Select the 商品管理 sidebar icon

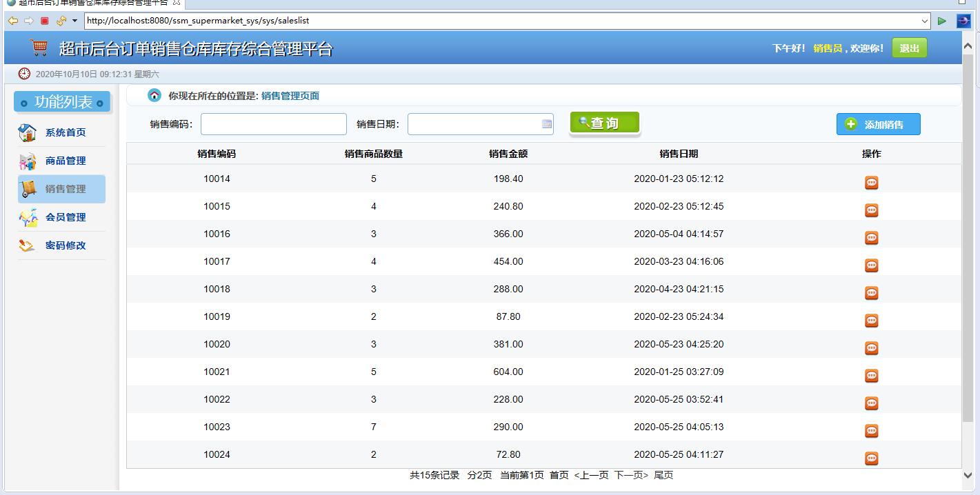tap(28, 160)
